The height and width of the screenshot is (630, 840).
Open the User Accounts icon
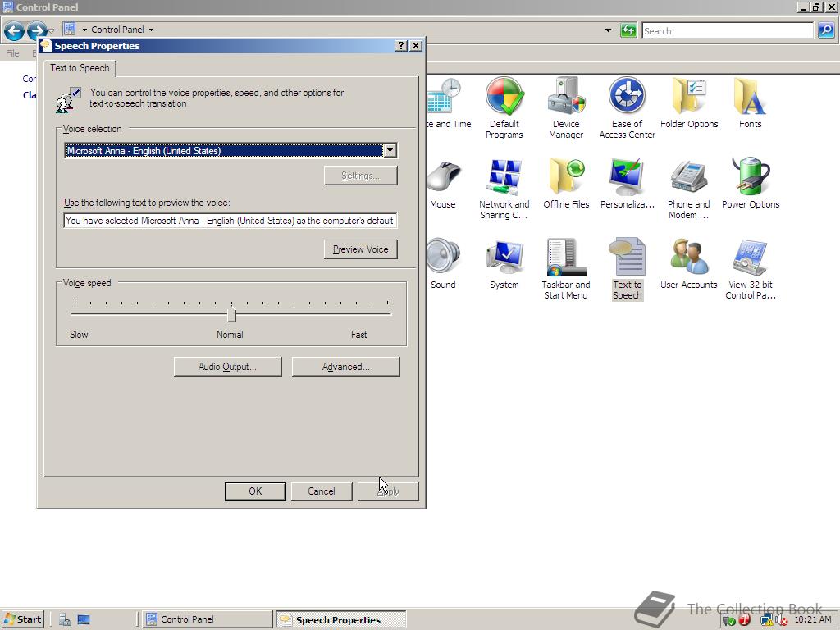click(x=689, y=263)
